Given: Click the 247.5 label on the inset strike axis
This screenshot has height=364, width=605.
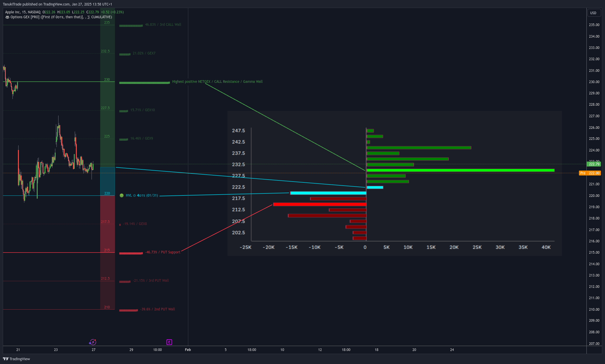Looking at the screenshot, I should click(238, 131).
